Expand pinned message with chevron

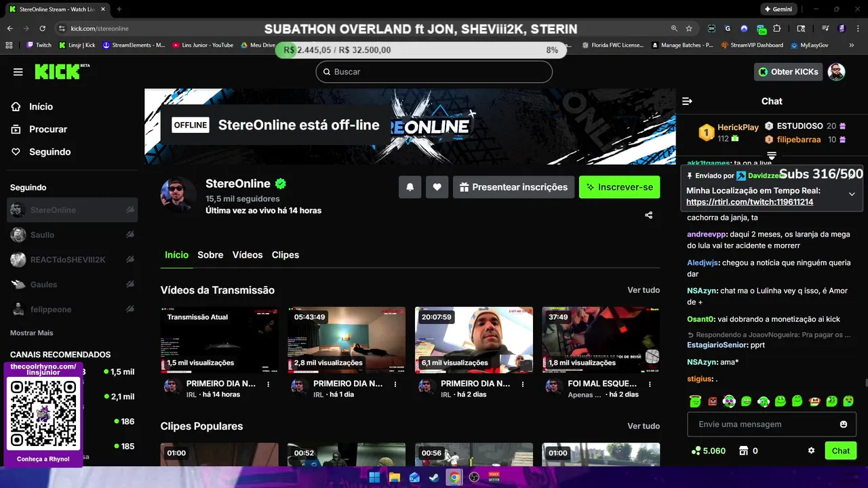852,194
